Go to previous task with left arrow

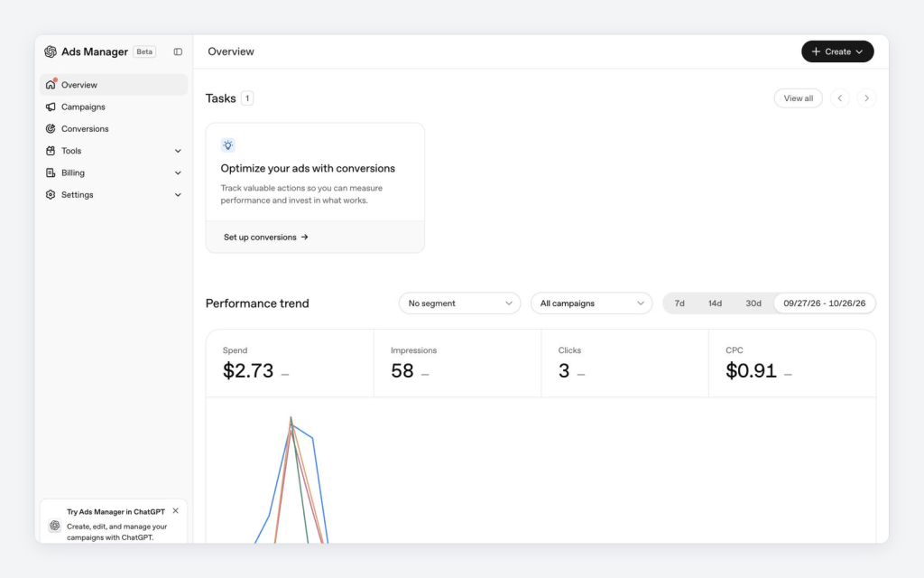(840, 98)
